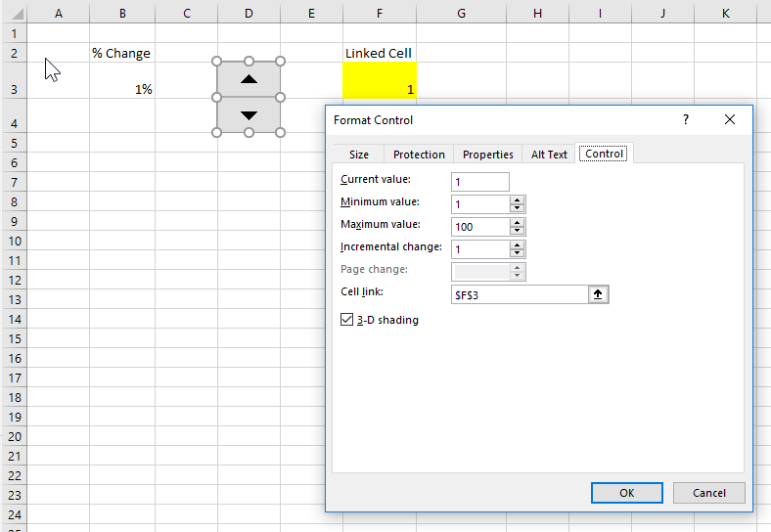Click the Format Control title bar text
Image resolution: width=771 pixels, height=532 pixels.
pos(373,120)
